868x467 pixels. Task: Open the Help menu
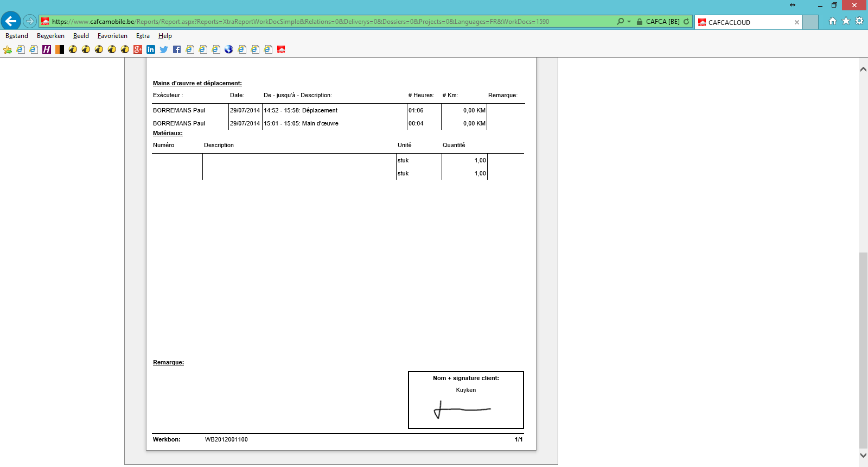[x=165, y=36]
